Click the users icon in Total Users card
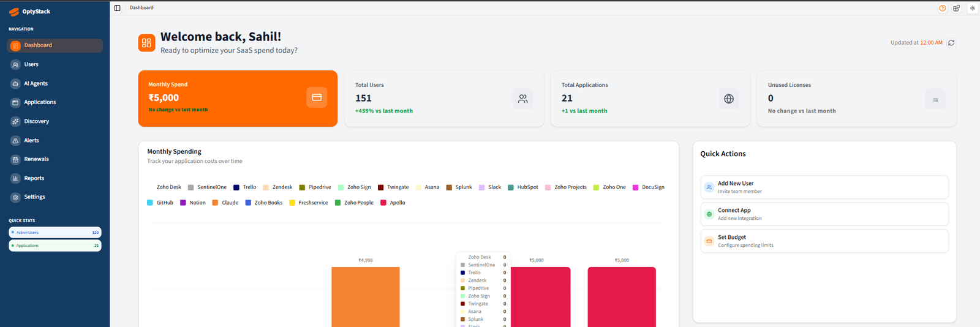Viewport: 980px width, 327px height. [522, 99]
